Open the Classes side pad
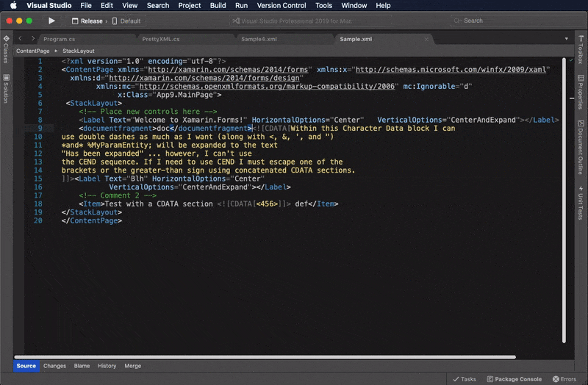 [6, 49]
